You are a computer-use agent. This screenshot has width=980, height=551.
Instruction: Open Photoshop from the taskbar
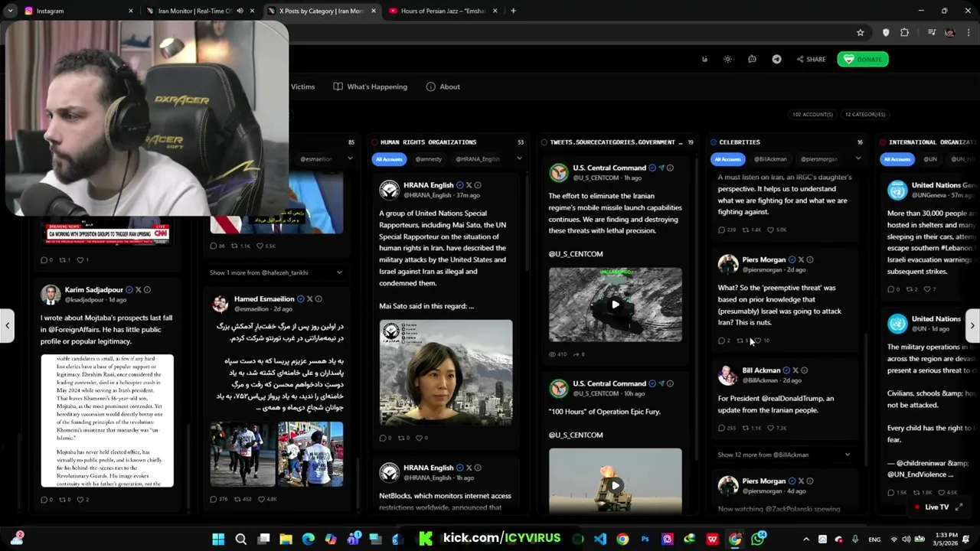[645, 540]
